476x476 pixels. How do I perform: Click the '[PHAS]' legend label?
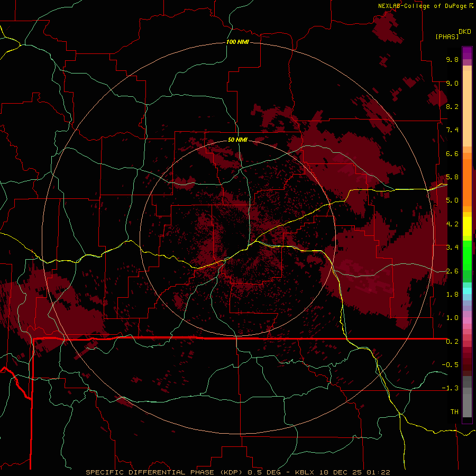(x=447, y=36)
